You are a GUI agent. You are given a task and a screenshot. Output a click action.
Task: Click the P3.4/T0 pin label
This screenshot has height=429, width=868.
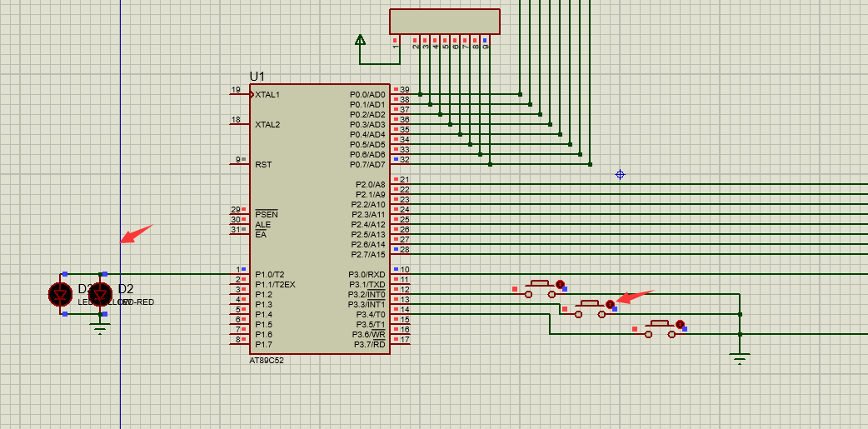369,314
